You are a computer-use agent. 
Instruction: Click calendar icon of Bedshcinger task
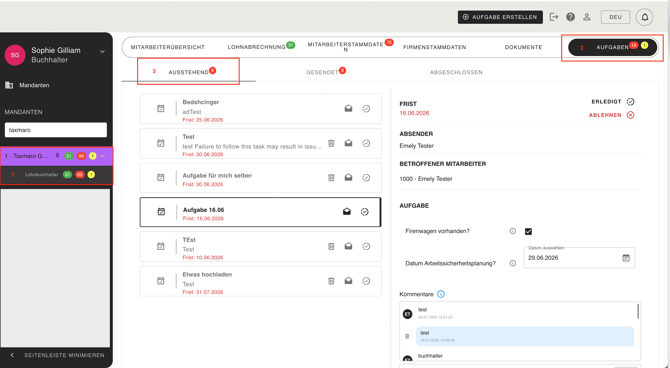161,109
